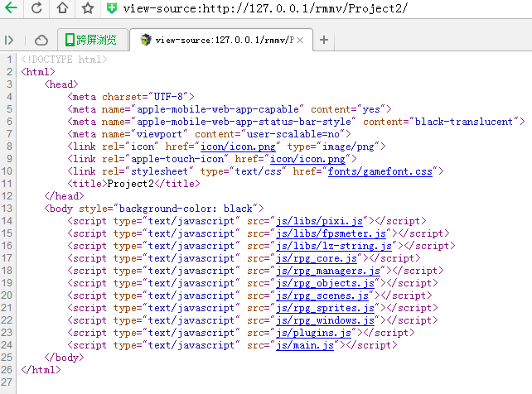Image resolution: width=532 pixels, height=394 pixels.
Task: Click the apple-mobile-web-app-capable text
Action: coord(217,109)
